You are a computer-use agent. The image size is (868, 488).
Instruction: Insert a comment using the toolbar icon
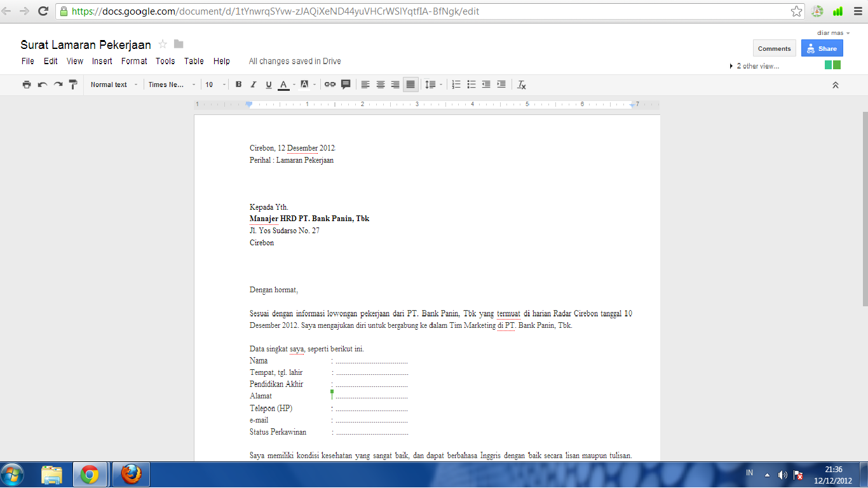click(346, 85)
